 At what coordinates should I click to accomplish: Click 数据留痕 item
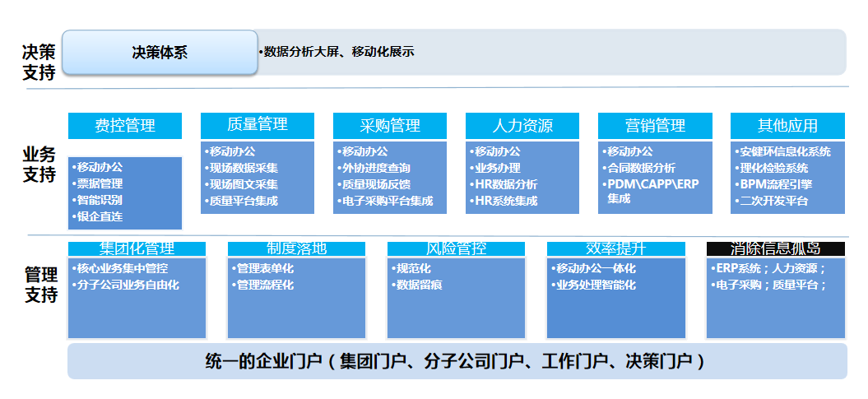417,285
